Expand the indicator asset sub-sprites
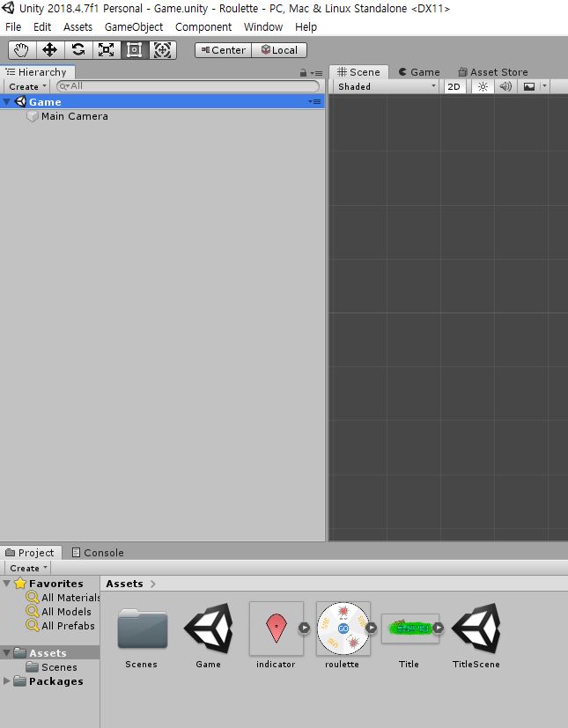This screenshot has width=568, height=728. click(x=304, y=628)
